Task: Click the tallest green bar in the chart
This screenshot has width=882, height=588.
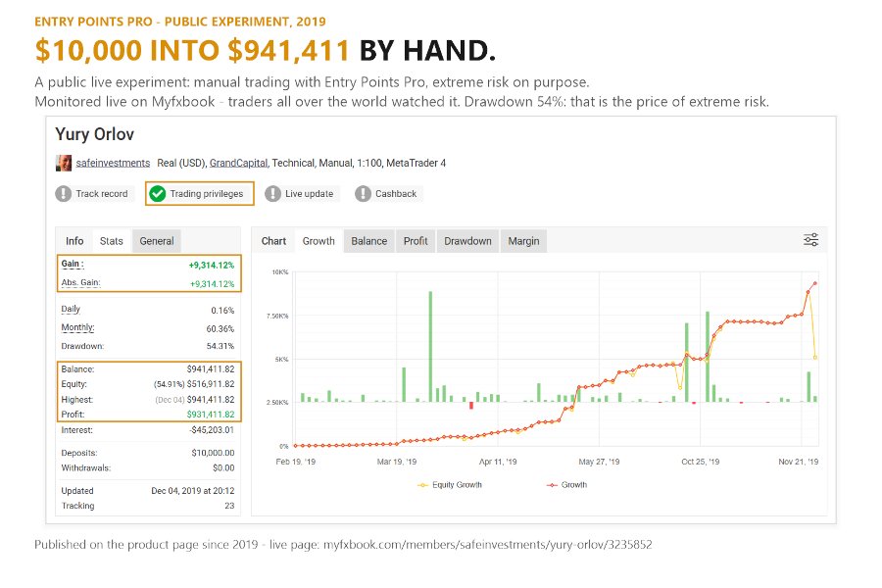Action: click(430, 347)
